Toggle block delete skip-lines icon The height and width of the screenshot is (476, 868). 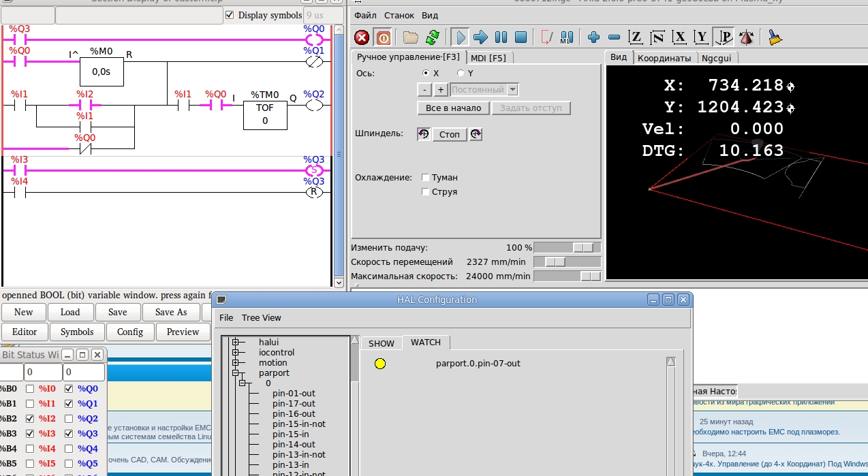pyautogui.click(x=546, y=37)
